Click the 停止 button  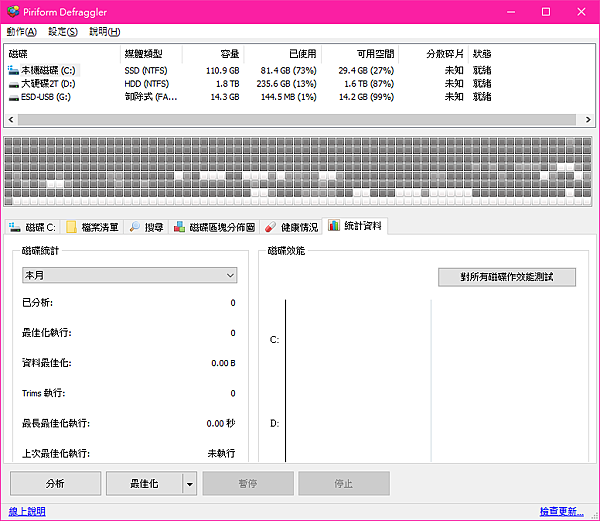(x=344, y=484)
